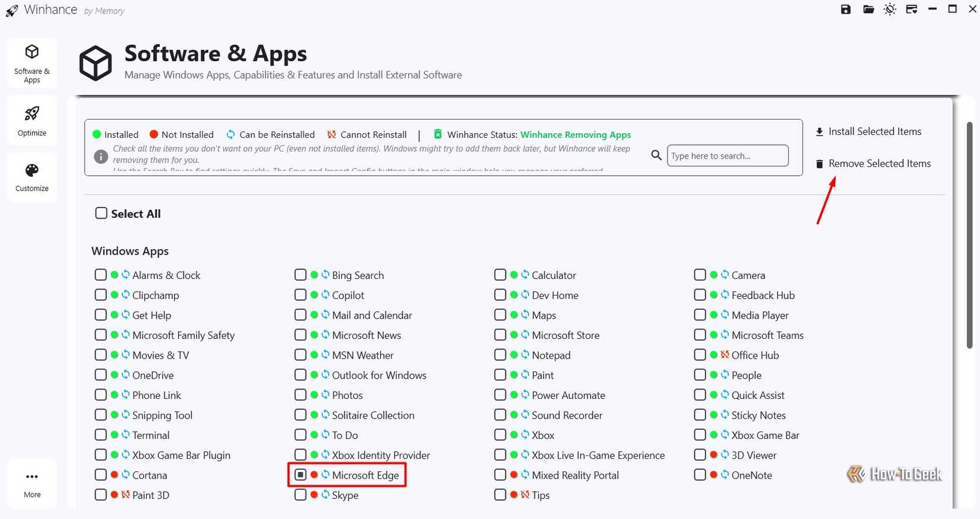Click the Skype label
Image resolution: width=980 pixels, height=519 pixels.
click(x=345, y=495)
